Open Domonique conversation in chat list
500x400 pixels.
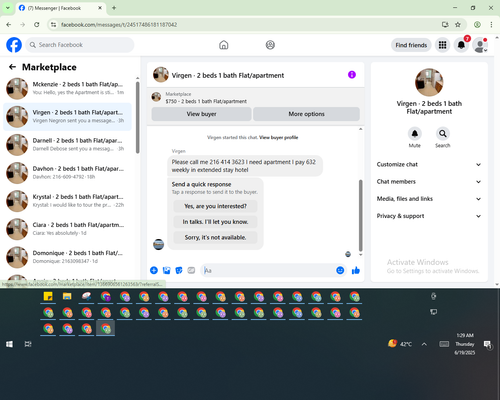(67, 257)
